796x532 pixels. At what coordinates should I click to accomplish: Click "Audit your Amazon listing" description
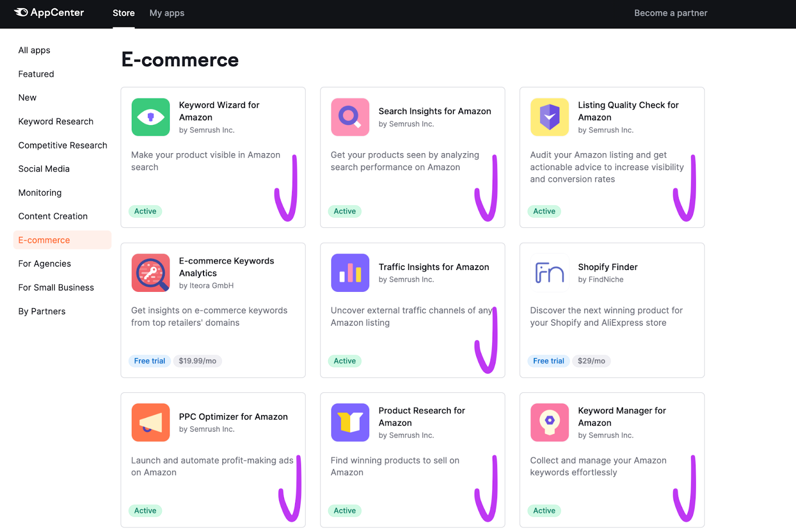[607, 167]
